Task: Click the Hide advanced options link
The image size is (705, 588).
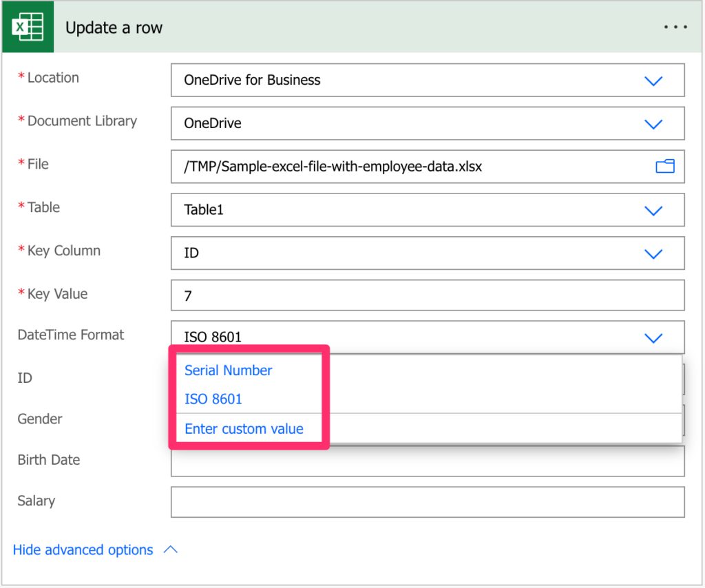Action: click(x=83, y=549)
